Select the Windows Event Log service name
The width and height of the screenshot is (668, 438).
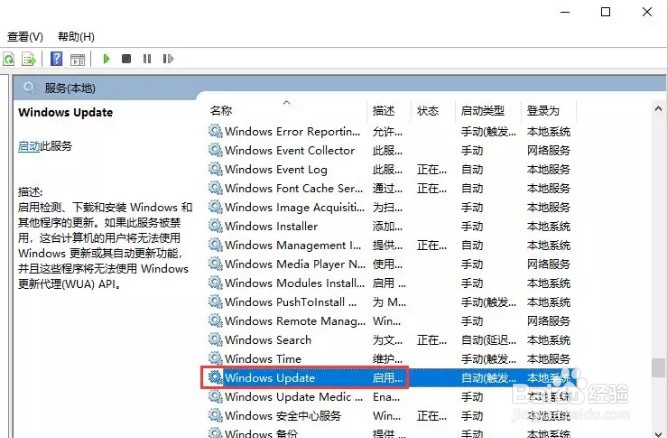point(276,169)
